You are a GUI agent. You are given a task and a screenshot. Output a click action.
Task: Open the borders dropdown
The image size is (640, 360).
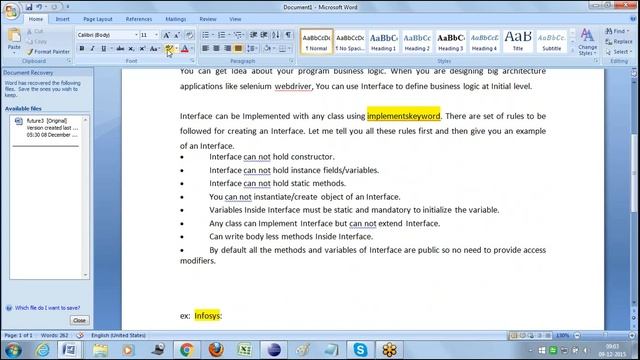click(x=284, y=49)
